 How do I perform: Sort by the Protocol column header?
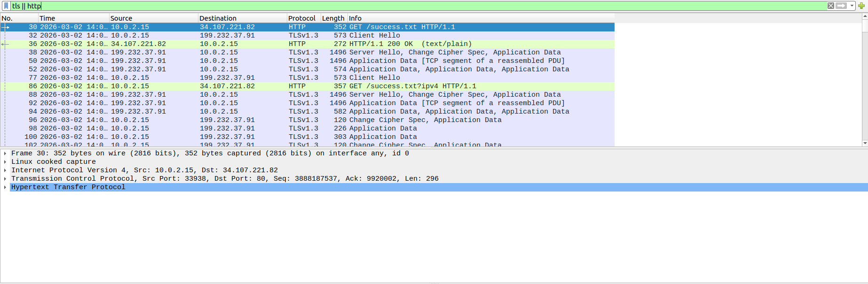pos(304,18)
